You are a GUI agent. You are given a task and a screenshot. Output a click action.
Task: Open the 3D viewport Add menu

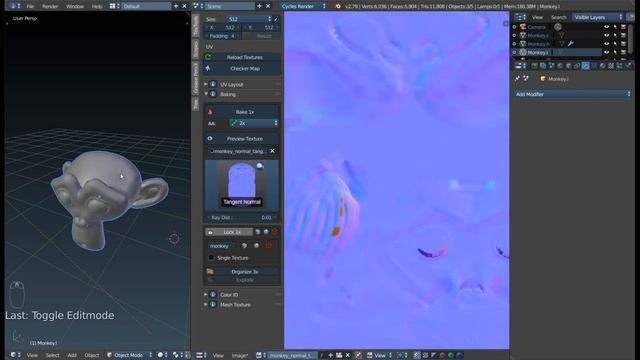pyautogui.click(x=72, y=355)
